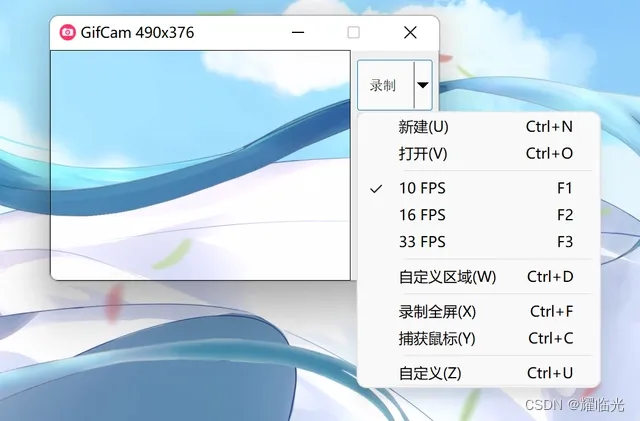Click the GifCam 490x376 title text
Screen dimensions: 640x421
(x=137, y=33)
